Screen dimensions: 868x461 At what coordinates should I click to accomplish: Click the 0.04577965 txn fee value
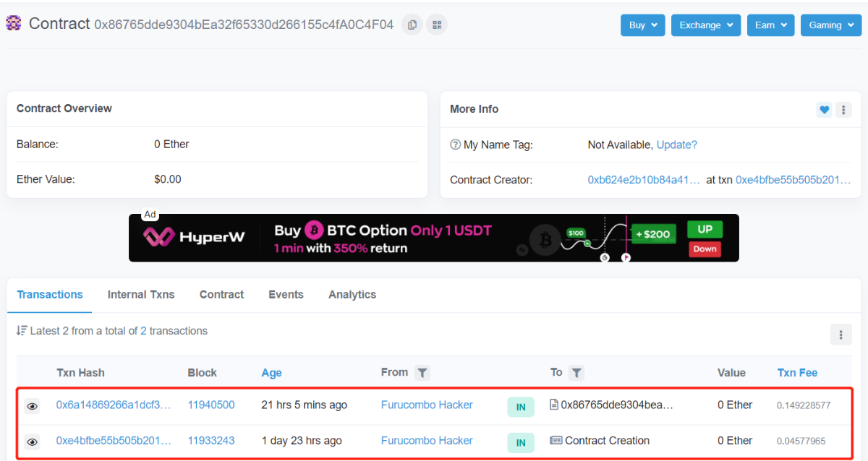[801, 441]
